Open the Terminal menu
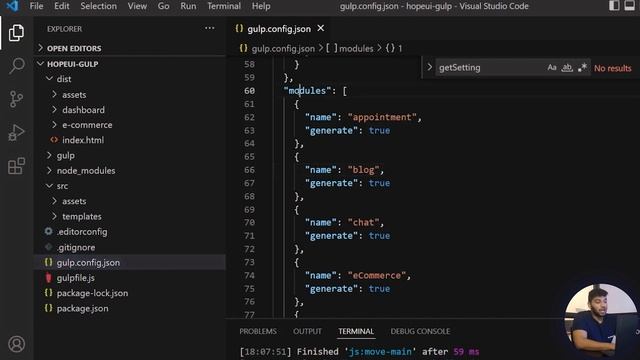This screenshot has width=640, height=360. (x=224, y=6)
